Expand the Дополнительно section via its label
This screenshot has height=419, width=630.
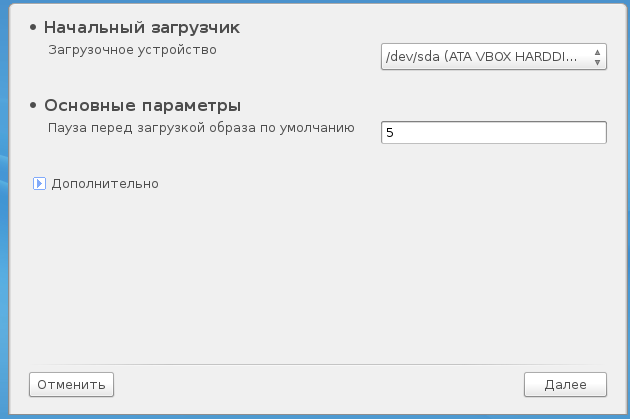(105, 183)
